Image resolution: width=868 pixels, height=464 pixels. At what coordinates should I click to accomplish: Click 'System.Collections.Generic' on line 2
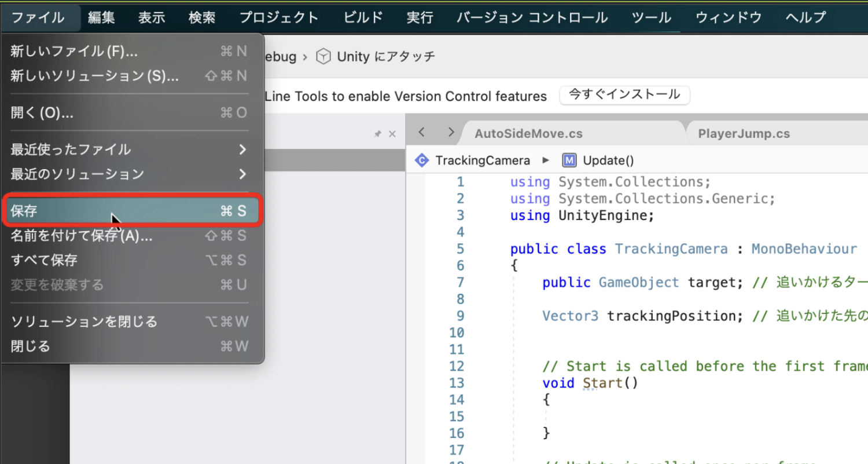tap(663, 199)
